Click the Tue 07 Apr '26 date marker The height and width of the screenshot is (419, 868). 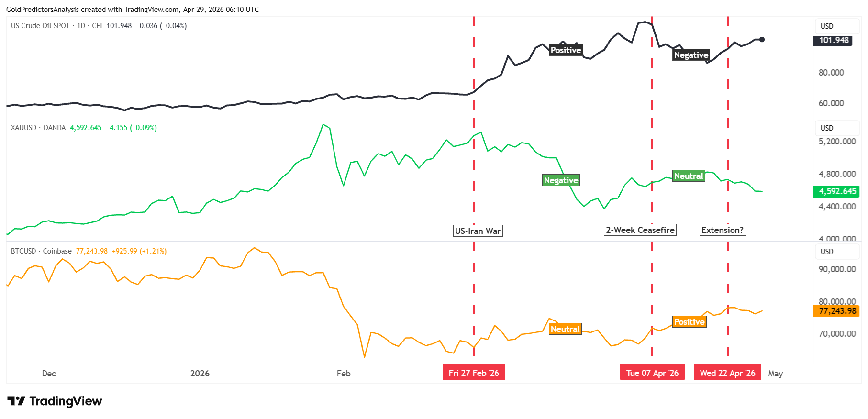point(652,373)
